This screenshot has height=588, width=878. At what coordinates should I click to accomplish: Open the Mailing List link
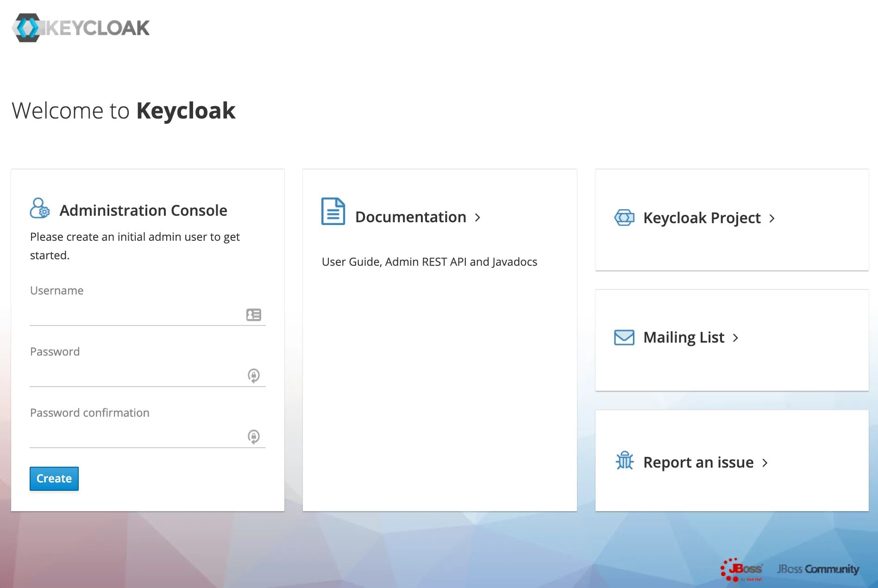[x=684, y=338]
